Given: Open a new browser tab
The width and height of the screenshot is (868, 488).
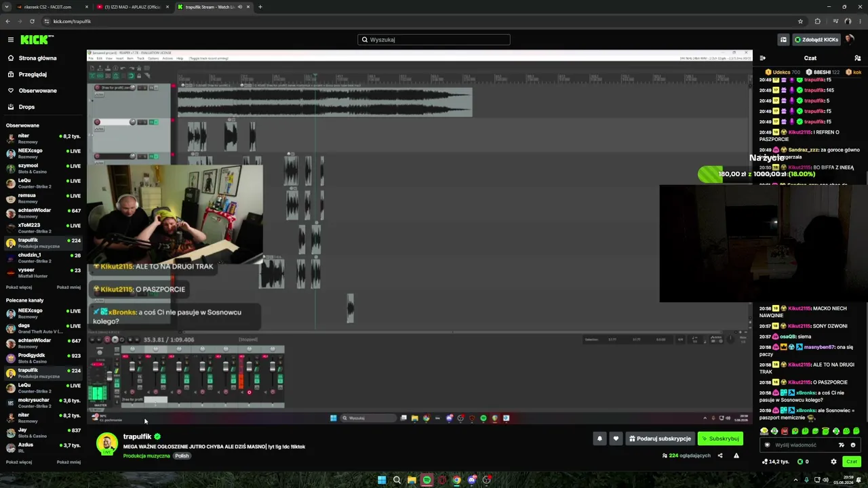Looking at the screenshot, I should pos(260,7).
